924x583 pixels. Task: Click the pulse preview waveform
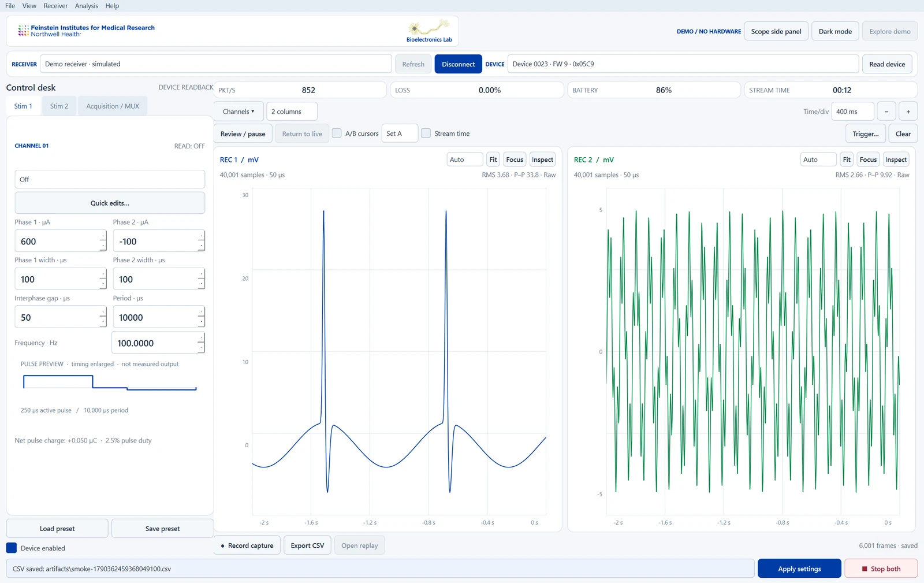[110, 383]
